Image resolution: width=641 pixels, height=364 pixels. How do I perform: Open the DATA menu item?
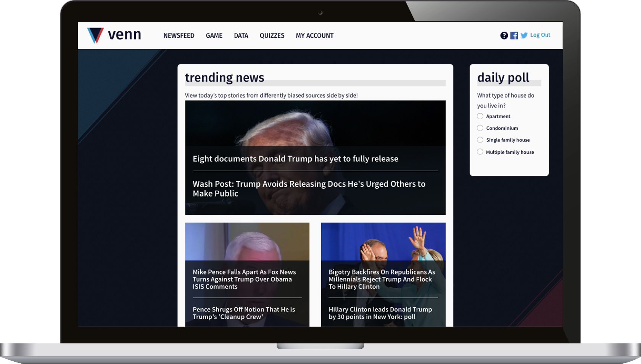click(241, 35)
